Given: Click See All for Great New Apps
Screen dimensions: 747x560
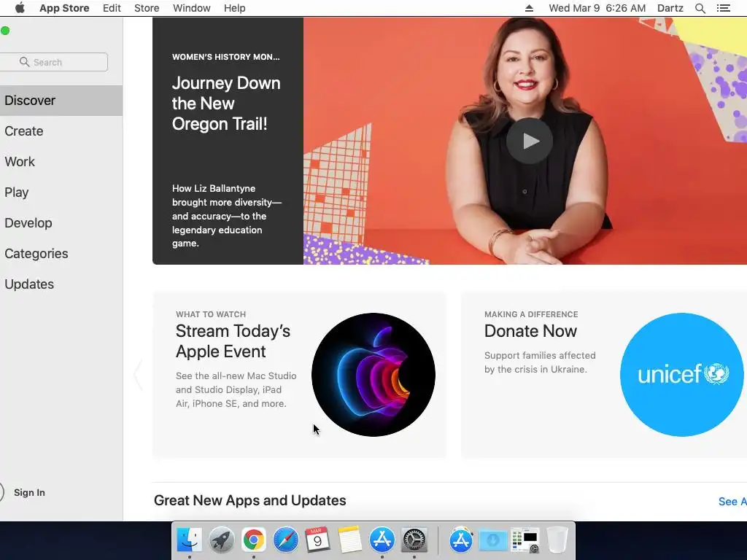Looking at the screenshot, I should pyautogui.click(x=732, y=502).
